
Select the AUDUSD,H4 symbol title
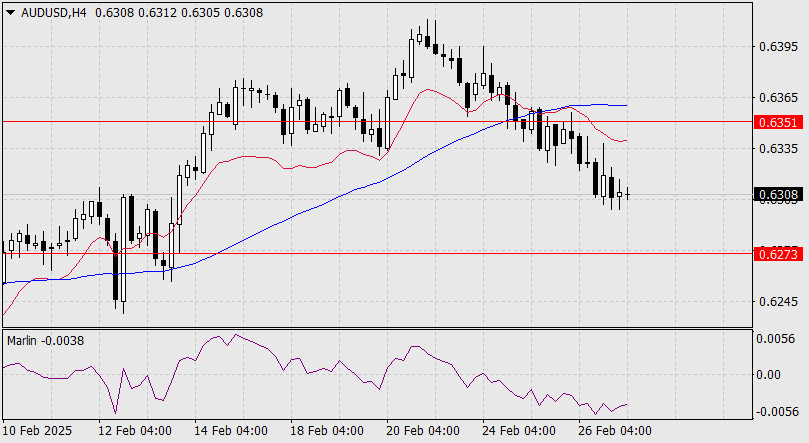tap(54, 13)
